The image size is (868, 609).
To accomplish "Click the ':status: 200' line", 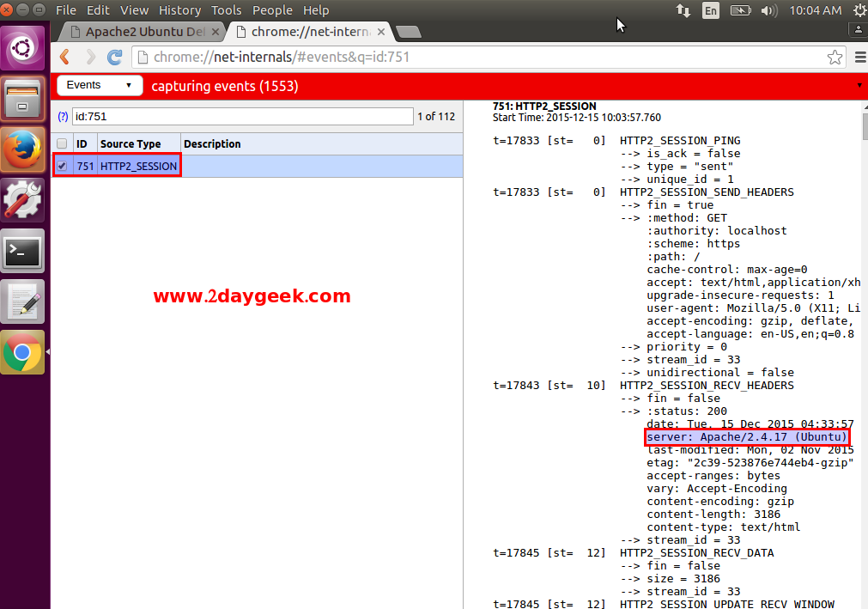I will [x=687, y=411].
